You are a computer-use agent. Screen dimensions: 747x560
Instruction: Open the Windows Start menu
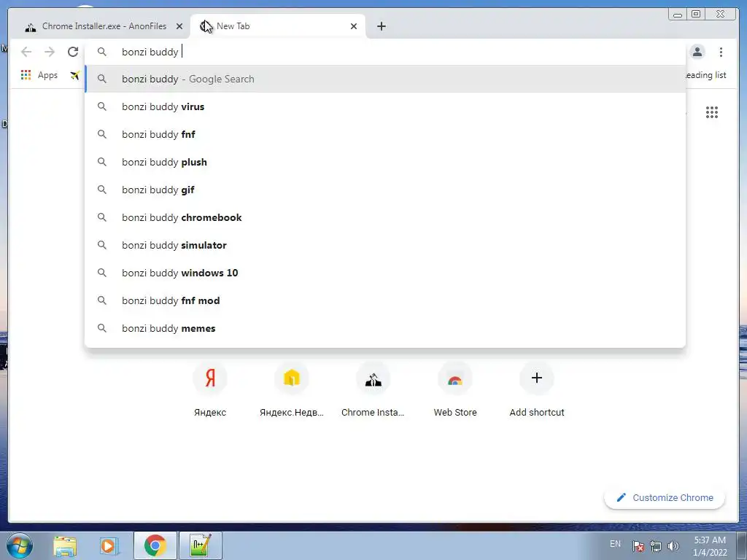(x=20, y=545)
